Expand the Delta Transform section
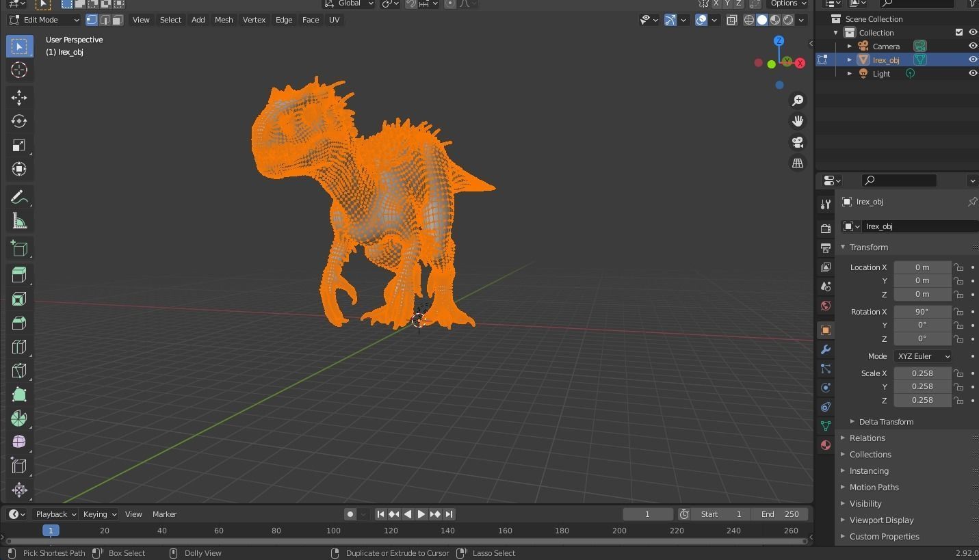Screen dimensions: 979x560 tap(885, 422)
